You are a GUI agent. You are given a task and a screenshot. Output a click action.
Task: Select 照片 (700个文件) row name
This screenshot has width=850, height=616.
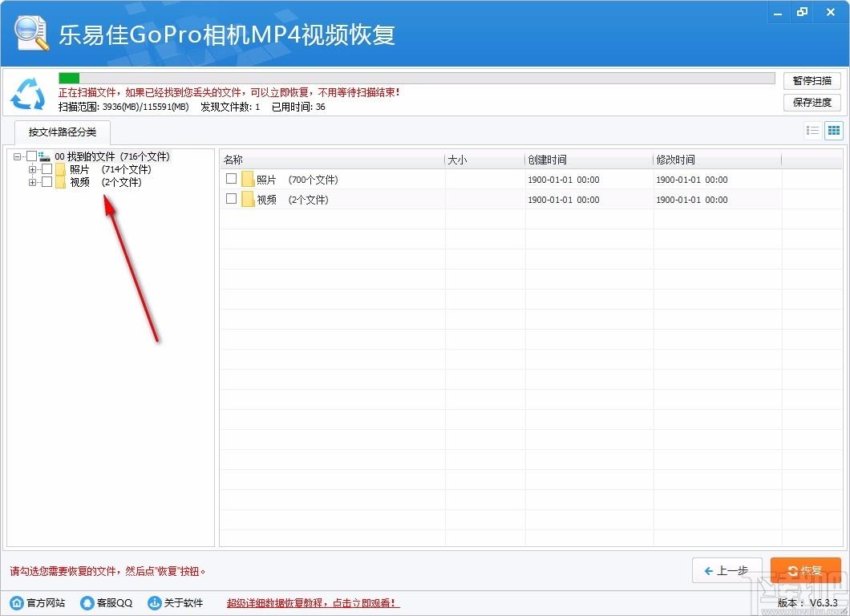(x=297, y=180)
